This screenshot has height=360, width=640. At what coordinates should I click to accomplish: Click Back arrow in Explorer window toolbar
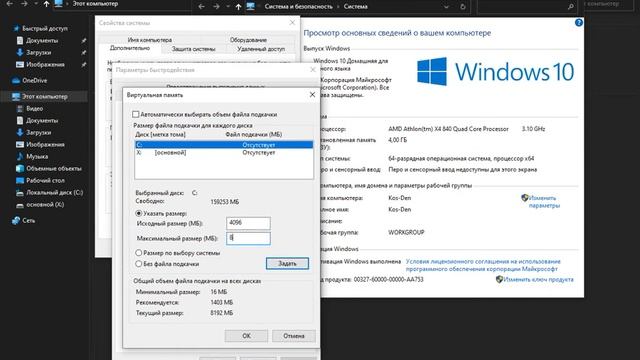coord(9,4)
